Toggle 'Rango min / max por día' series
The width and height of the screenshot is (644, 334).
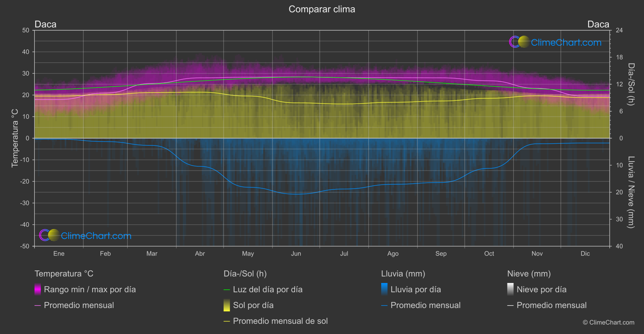[x=90, y=289]
